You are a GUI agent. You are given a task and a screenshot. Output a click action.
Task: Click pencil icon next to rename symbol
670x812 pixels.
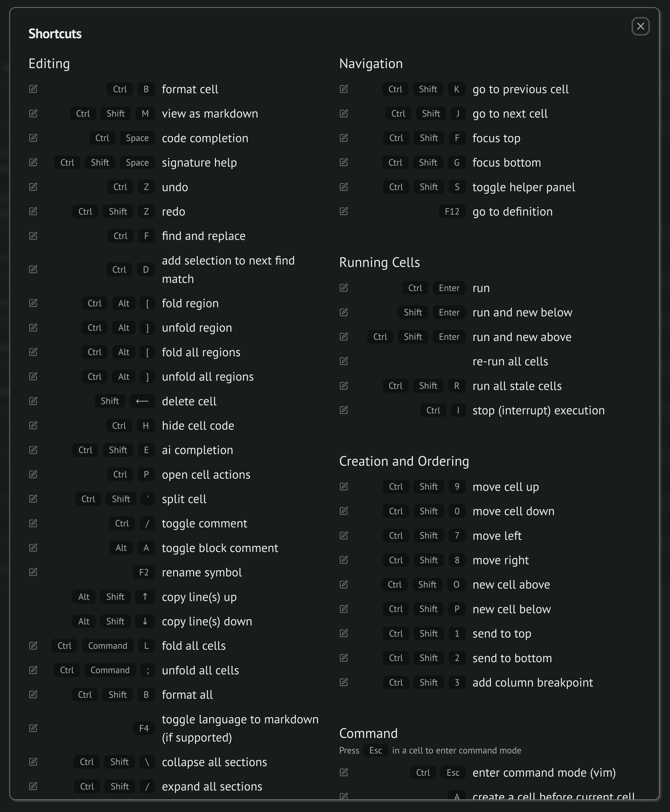coord(33,572)
